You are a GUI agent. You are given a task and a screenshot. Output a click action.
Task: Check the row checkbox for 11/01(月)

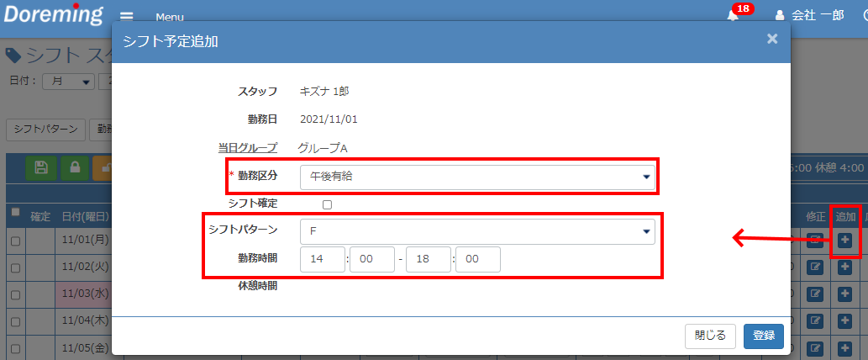15,241
